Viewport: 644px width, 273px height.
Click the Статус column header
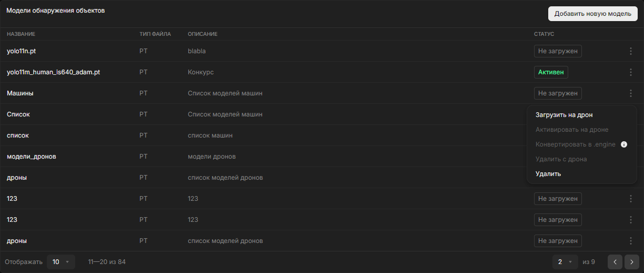coord(544,34)
